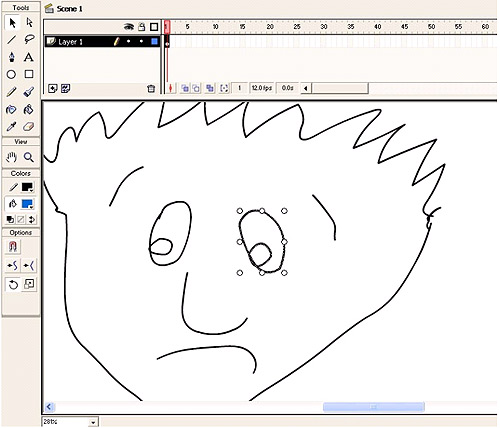Select the Paint Bucket tool
Viewport: 500px width, 428px height.
29,109
